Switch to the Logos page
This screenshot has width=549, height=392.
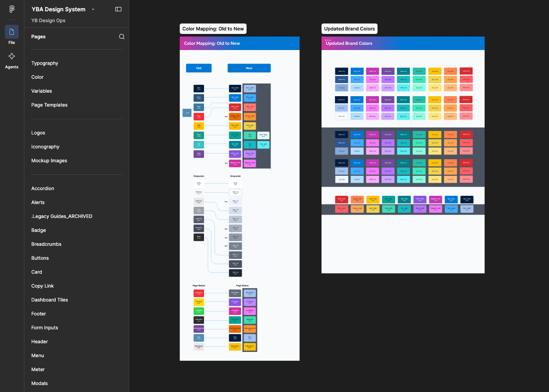coord(38,133)
